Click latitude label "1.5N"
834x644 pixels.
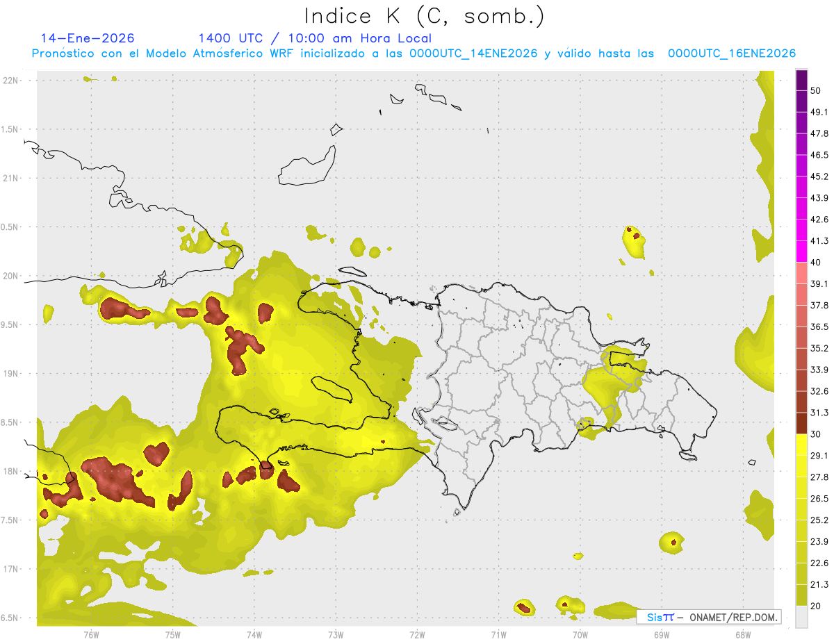(10, 130)
